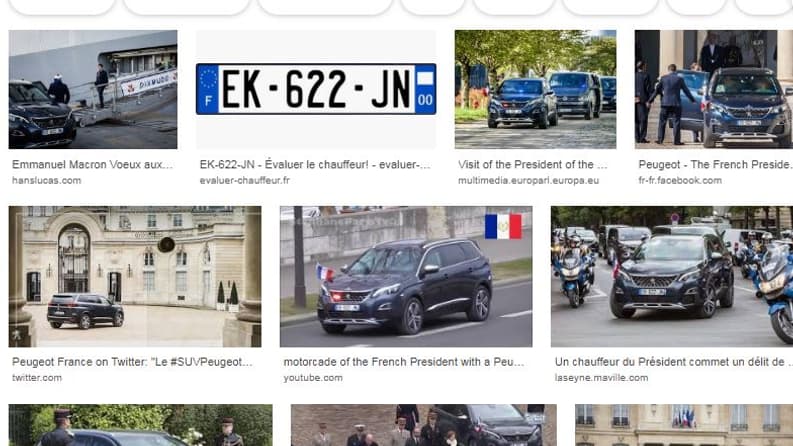
Task: Click the laseyne.maville.com source link
Action: [601, 378]
